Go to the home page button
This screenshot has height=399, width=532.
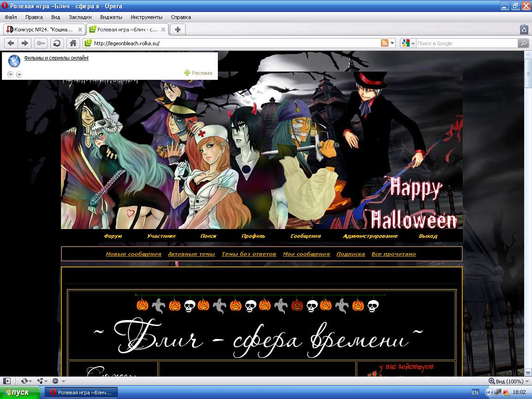[73, 43]
